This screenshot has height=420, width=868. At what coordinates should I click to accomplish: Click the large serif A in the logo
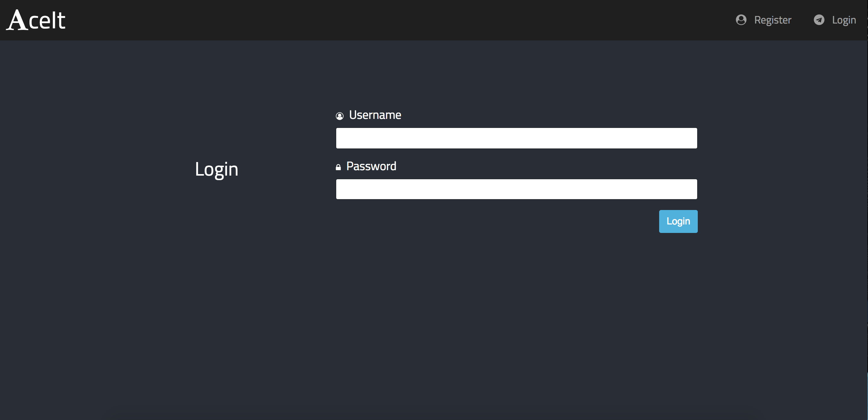point(17,20)
